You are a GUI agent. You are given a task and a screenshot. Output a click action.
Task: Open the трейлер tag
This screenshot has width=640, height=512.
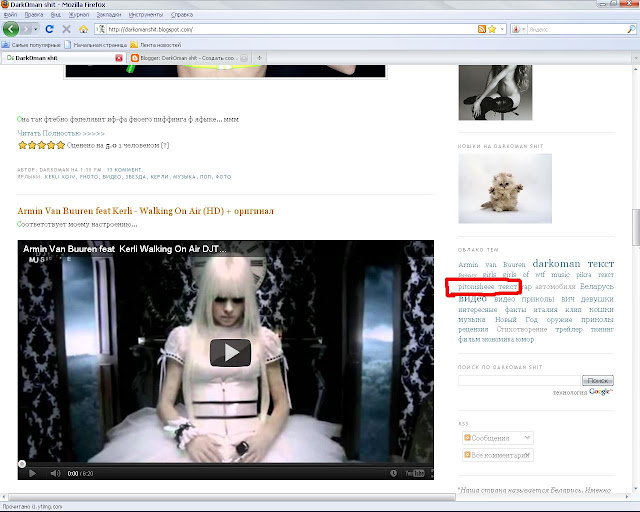point(569,329)
